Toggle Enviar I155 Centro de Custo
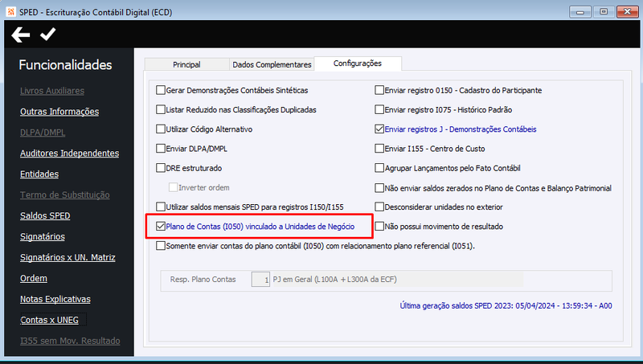Viewport: 643px width, 364px height. click(379, 149)
